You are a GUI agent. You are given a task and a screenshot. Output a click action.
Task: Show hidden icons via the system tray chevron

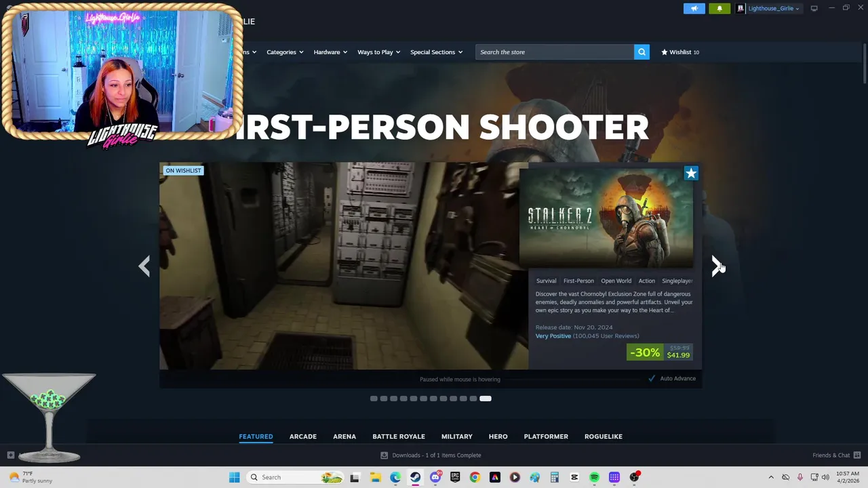point(771,477)
